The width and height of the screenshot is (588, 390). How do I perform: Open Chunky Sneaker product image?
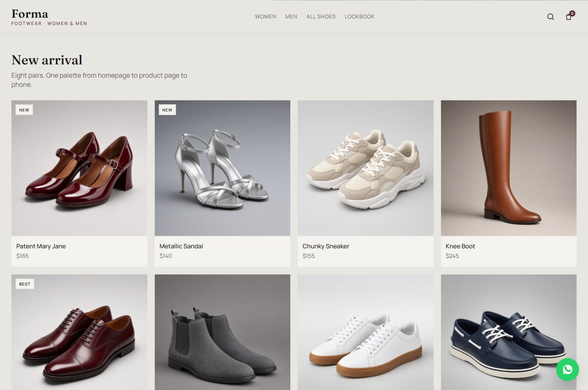(x=366, y=168)
